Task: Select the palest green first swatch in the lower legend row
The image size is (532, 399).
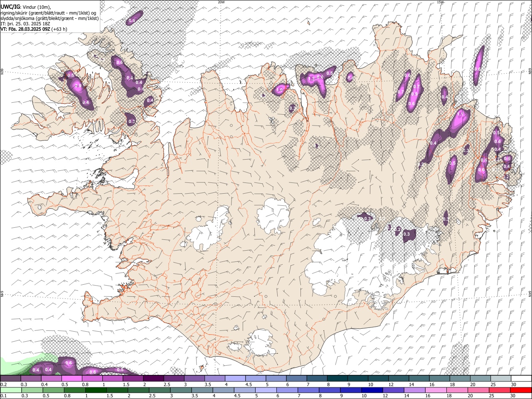Action: click(x=10, y=390)
